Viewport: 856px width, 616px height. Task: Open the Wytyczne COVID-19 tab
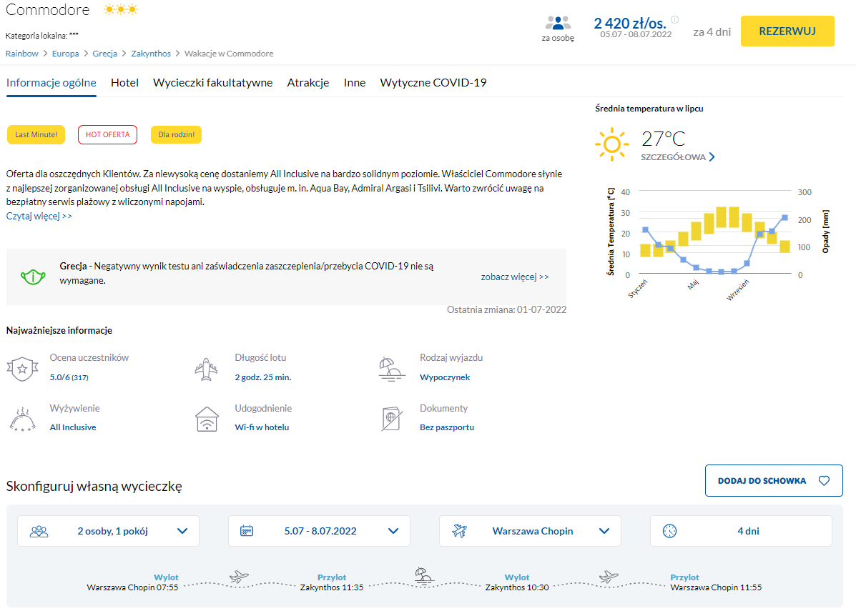point(433,83)
